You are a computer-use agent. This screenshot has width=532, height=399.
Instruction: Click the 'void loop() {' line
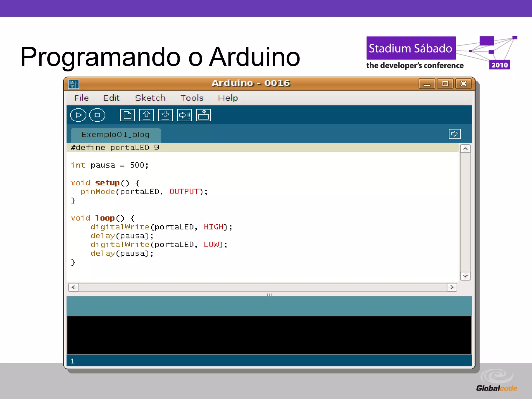coord(103,218)
